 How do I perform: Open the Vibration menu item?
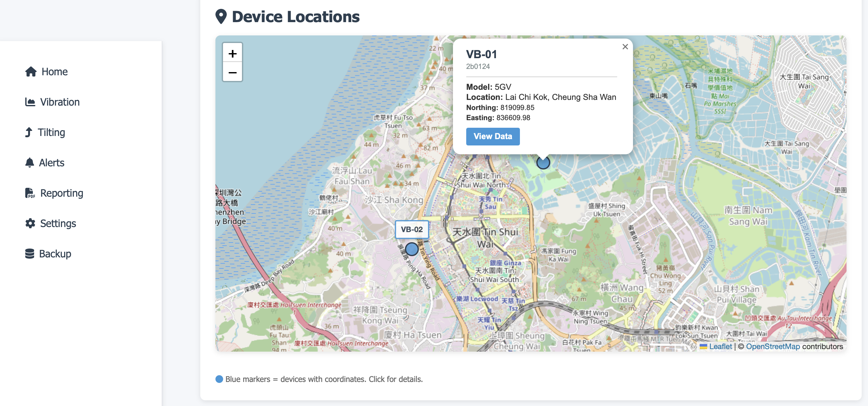60,102
